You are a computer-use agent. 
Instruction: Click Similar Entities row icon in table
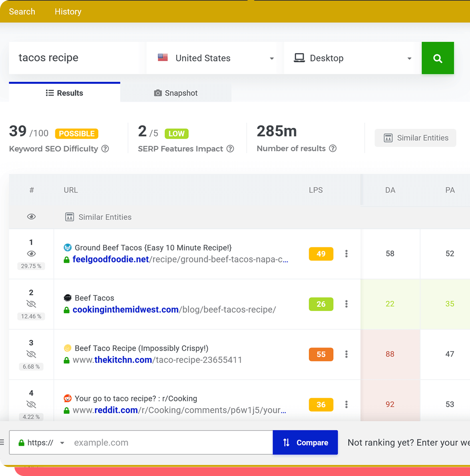[x=70, y=217]
